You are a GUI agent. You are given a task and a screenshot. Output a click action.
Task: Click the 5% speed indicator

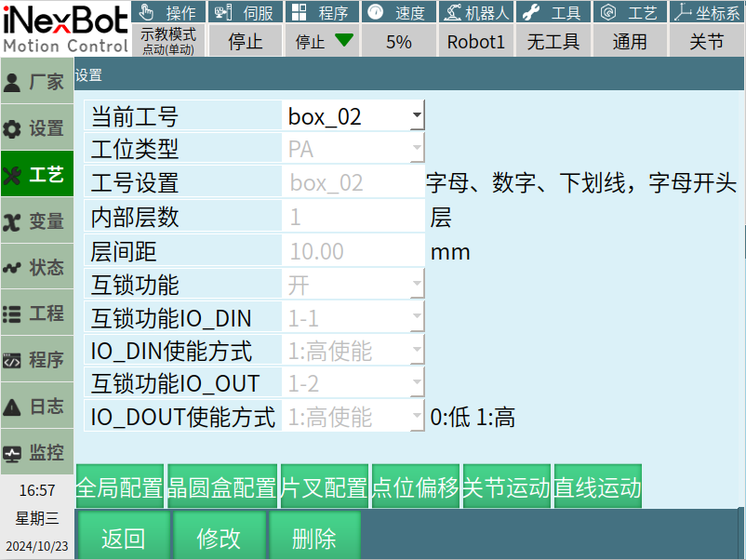point(398,42)
